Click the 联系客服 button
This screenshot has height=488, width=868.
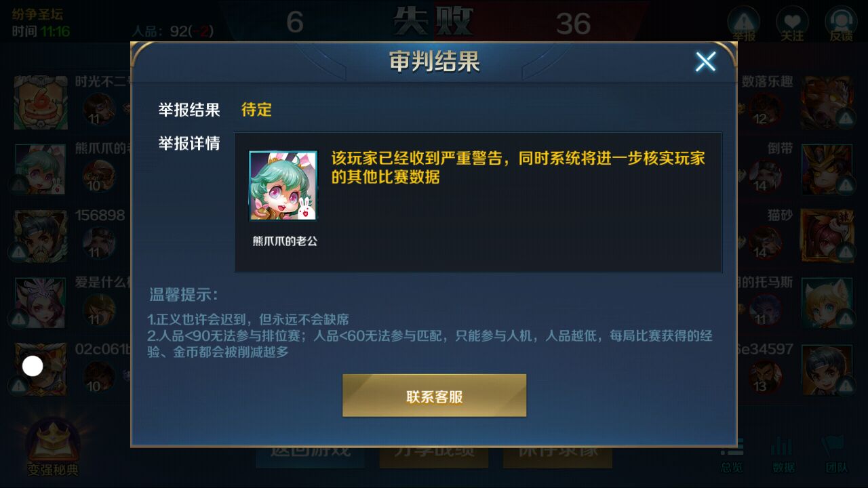434,396
